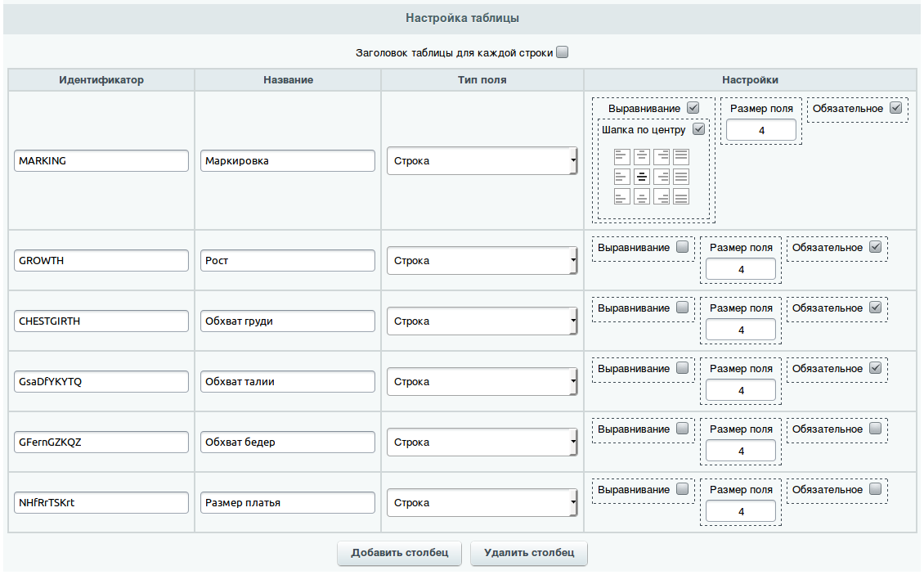
Task: Click field size input in MARKING row
Action: point(761,131)
